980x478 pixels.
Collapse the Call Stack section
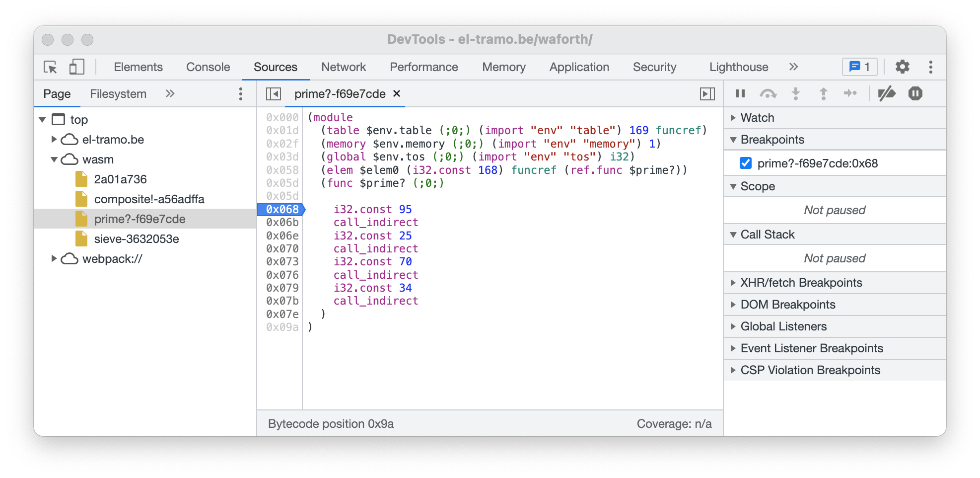click(835, 235)
